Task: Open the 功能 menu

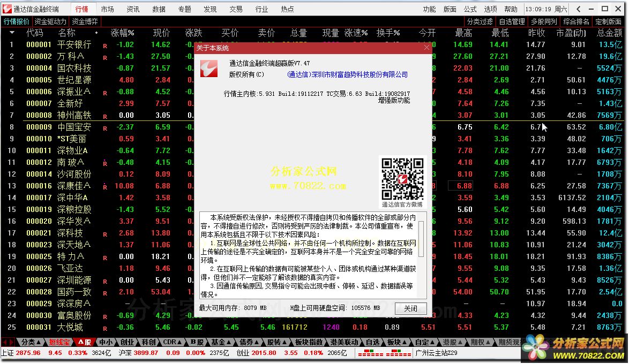Action: (429, 9)
